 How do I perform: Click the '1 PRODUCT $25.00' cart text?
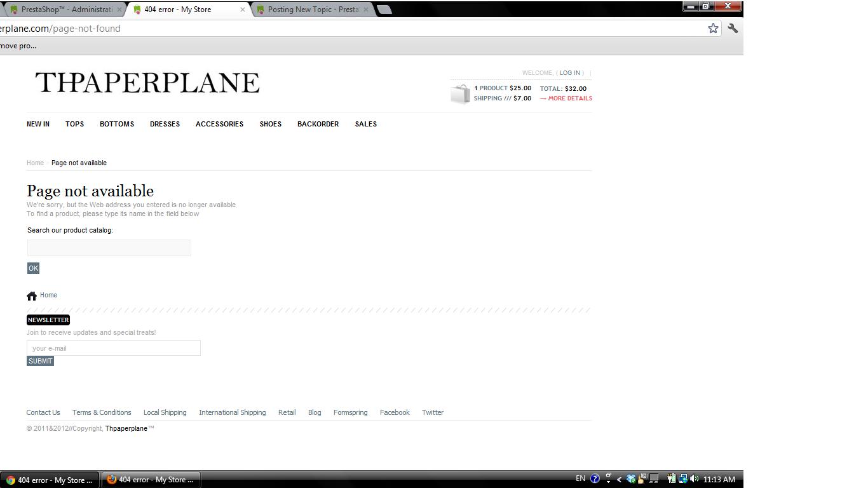pyautogui.click(x=503, y=88)
